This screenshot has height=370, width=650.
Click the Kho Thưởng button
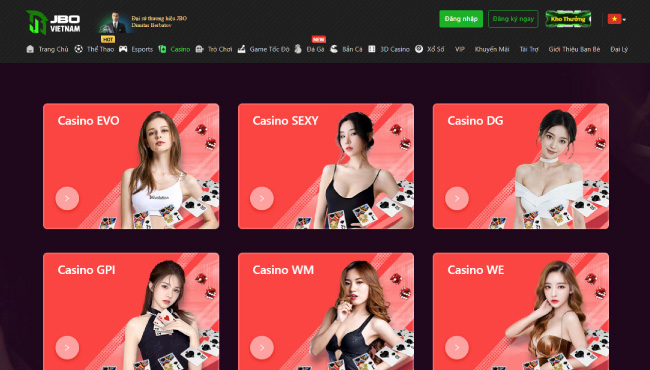(x=568, y=19)
